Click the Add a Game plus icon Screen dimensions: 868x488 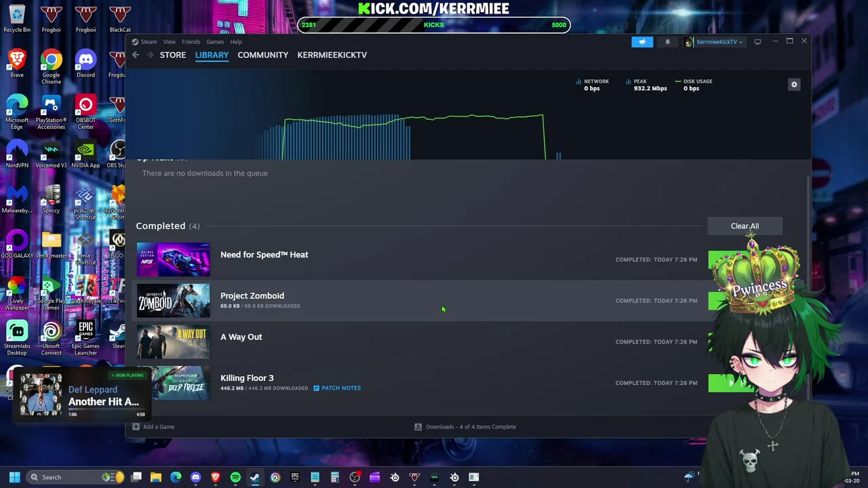click(x=136, y=427)
